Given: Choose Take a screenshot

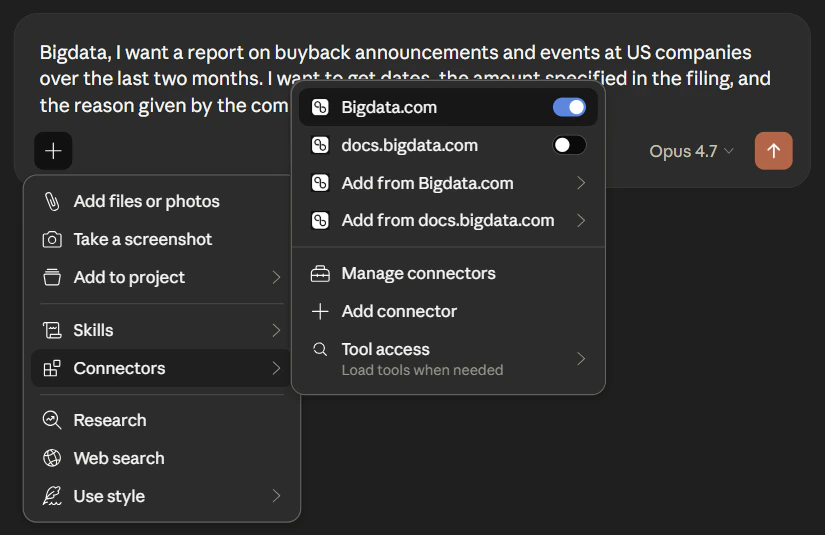Looking at the screenshot, I should click(x=161, y=239).
